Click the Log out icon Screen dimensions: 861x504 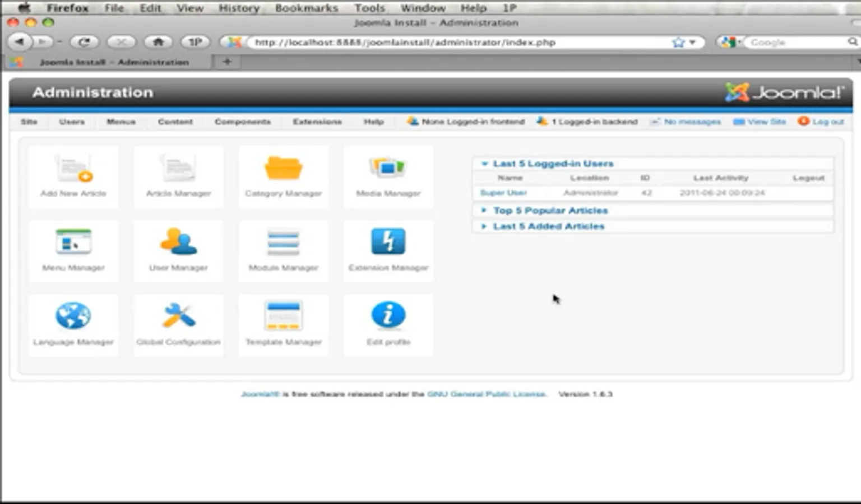click(803, 121)
